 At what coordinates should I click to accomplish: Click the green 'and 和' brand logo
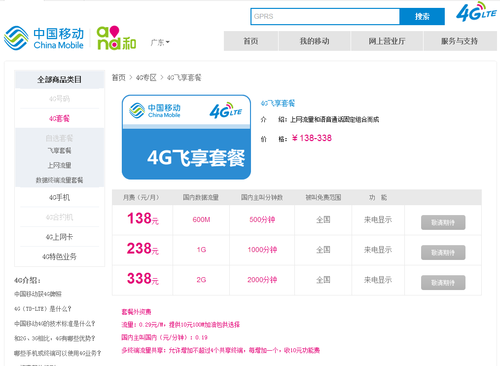click(x=116, y=38)
